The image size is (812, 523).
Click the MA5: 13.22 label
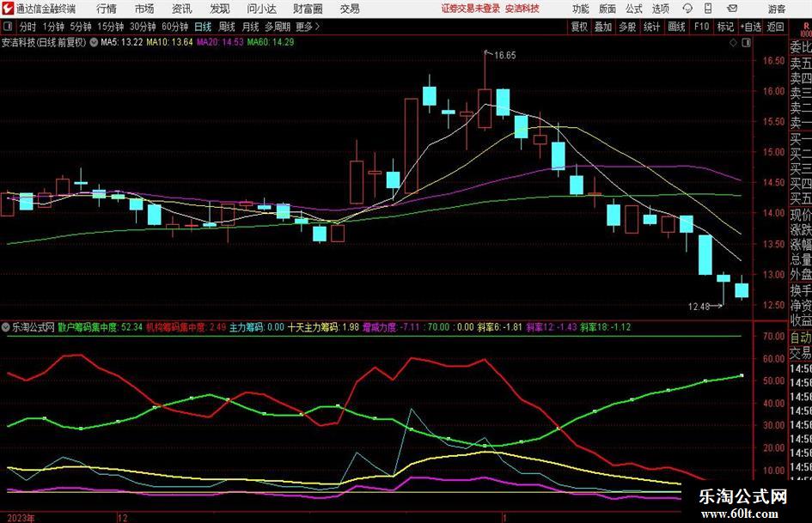pos(122,42)
